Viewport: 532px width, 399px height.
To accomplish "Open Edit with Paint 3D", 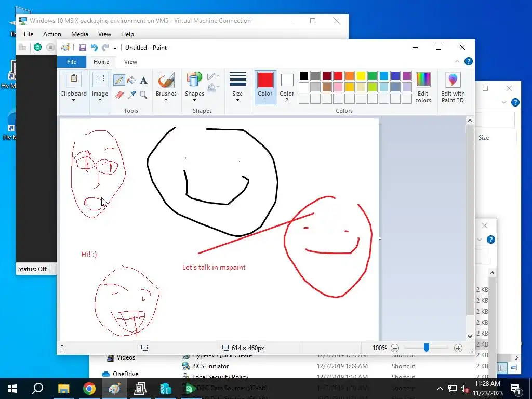I will 453,87.
